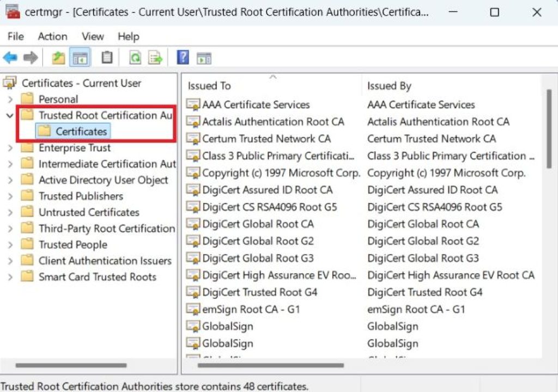Collapse Trusted Root Certification Authorities node
The image size is (558, 392).
coord(10,115)
